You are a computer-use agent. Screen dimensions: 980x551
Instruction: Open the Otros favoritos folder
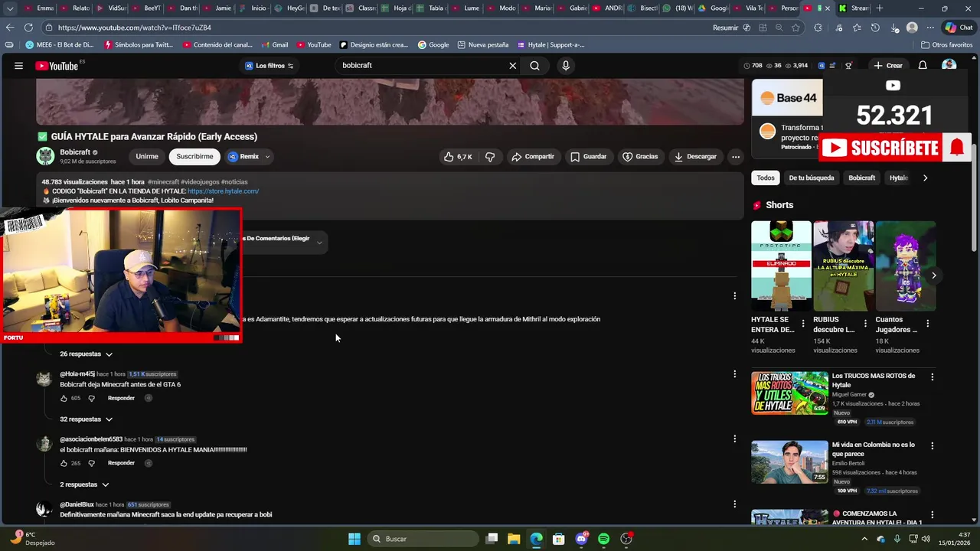(x=946, y=45)
